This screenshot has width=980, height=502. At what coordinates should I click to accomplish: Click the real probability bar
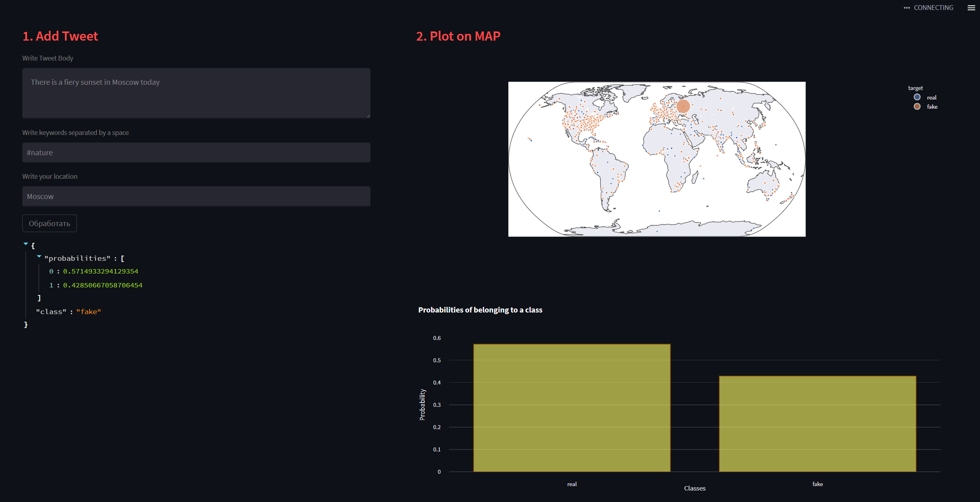point(572,408)
